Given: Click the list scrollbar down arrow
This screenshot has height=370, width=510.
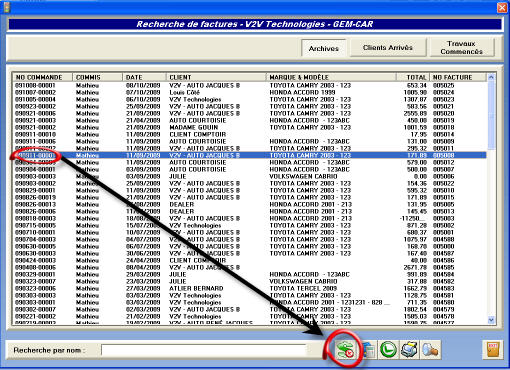Looking at the screenshot, I should [x=491, y=320].
